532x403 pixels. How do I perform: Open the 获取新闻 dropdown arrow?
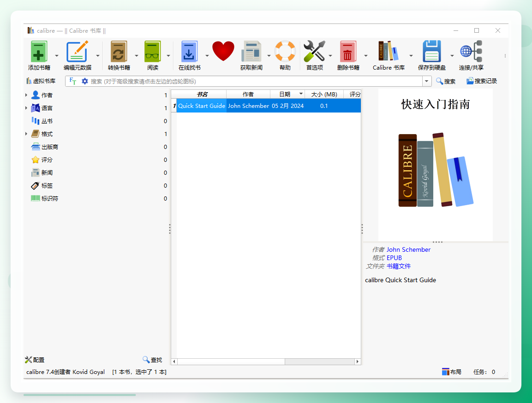269,56
